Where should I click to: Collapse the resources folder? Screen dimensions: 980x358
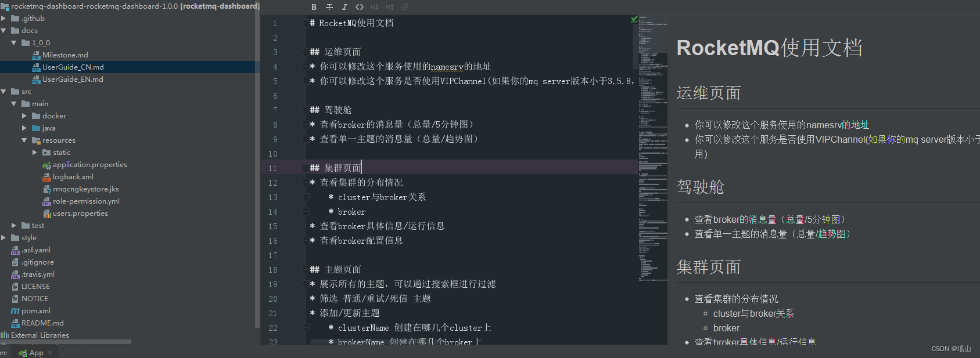(24, 140)
